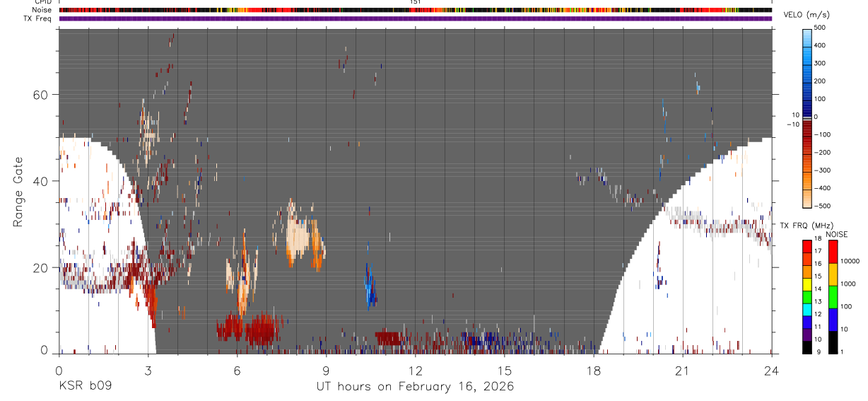868x401 pixels.
Task: Click the 'UT hours on February 16, 2026' axis title
Action: (x=415, y=387)
